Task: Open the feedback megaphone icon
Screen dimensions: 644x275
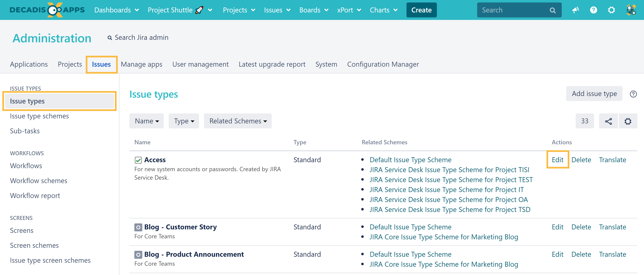Action: tap(576, 10)
